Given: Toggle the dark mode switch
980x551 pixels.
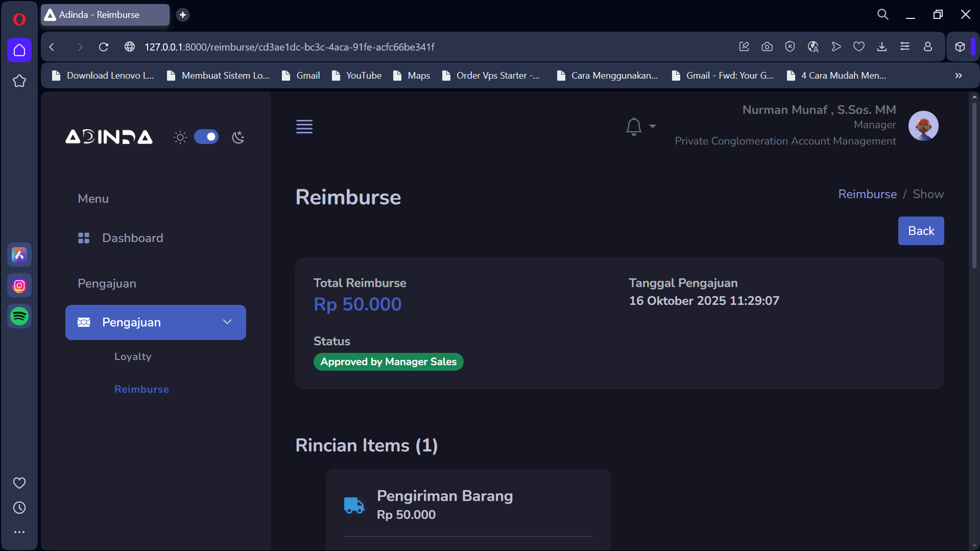Looking at the screenshot, I should coord(206,137).
